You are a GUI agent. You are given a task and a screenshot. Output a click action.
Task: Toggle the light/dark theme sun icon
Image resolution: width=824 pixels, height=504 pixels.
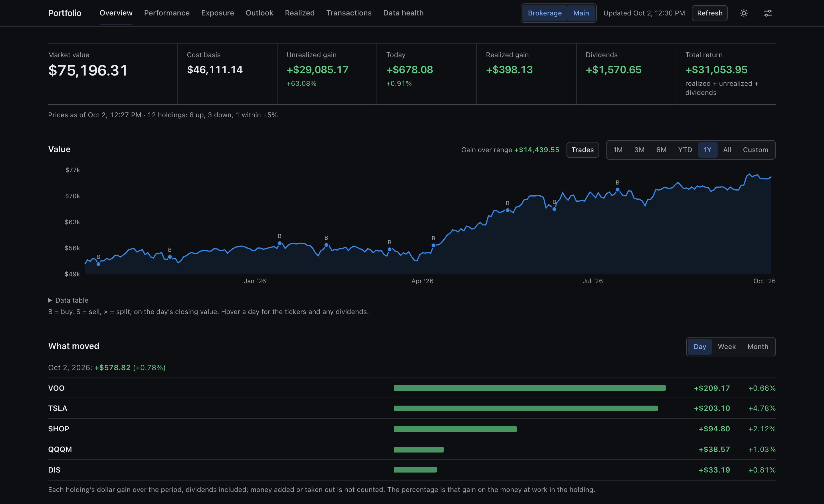(x=744, y=13)
